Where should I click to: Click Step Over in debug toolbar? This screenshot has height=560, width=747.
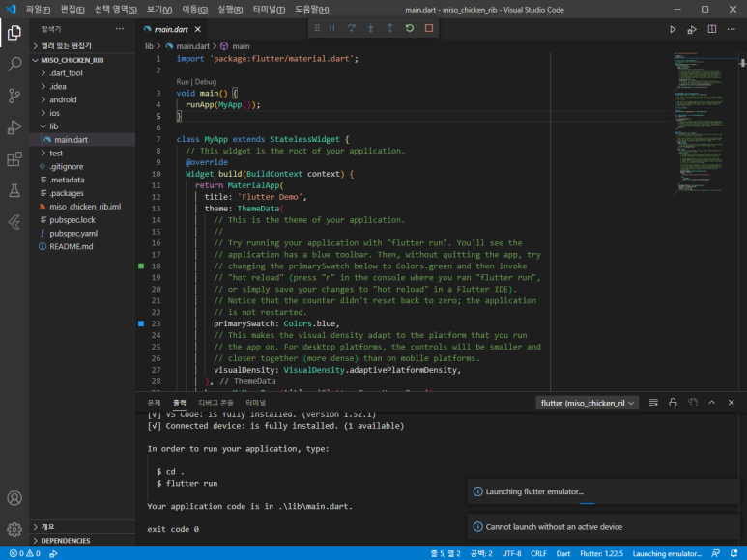pos(351,29)
